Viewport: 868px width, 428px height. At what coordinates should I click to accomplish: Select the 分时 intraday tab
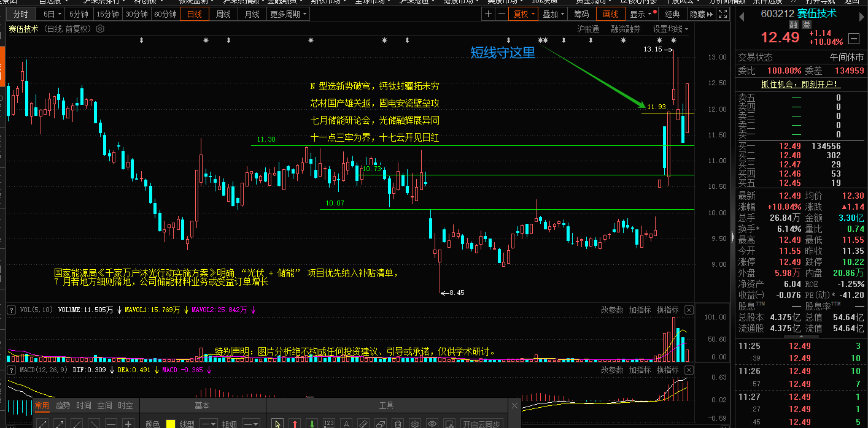point(21,14)
